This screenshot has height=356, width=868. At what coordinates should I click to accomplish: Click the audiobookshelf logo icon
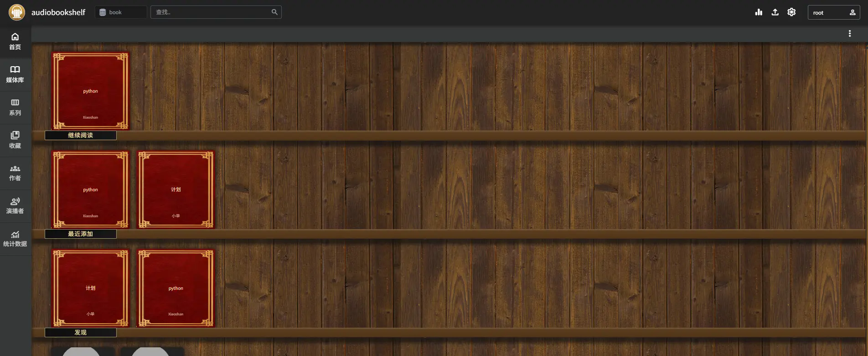pos(17,12)
